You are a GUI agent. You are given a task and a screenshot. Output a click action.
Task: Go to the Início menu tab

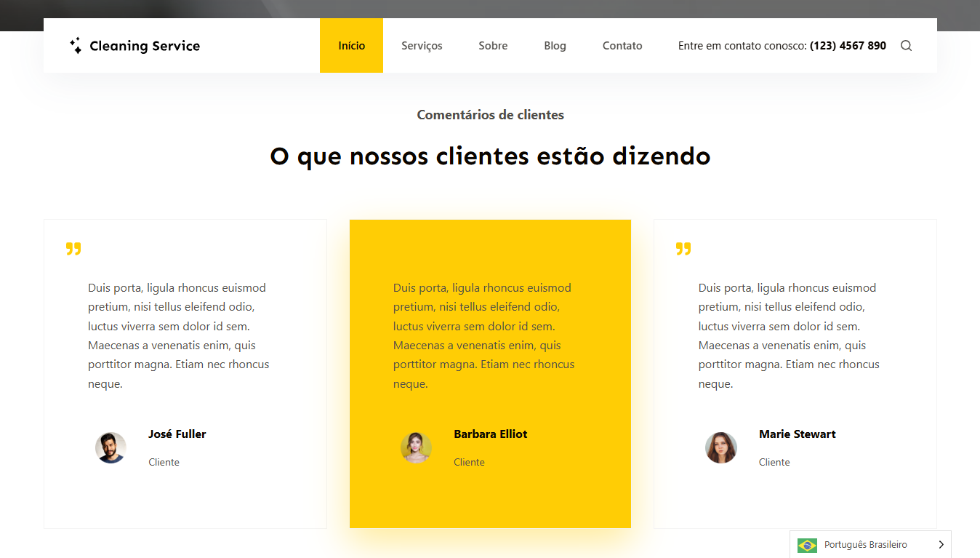tap(351, 46)
